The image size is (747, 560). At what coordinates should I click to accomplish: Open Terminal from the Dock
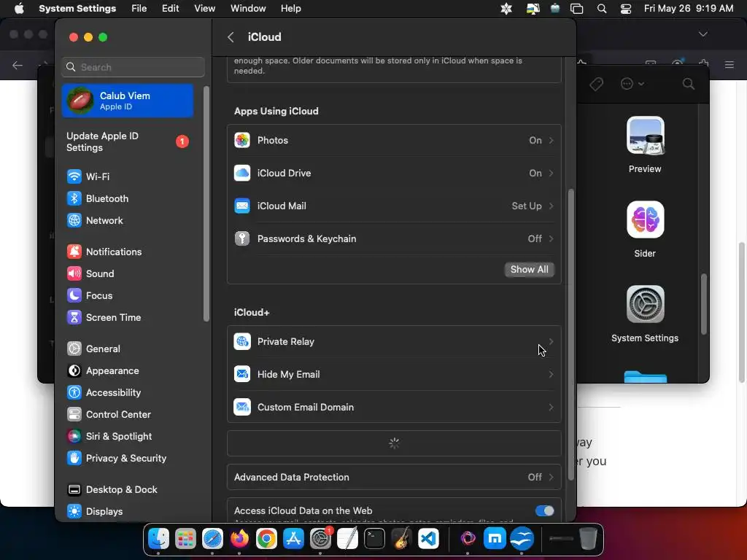(374, 539)
